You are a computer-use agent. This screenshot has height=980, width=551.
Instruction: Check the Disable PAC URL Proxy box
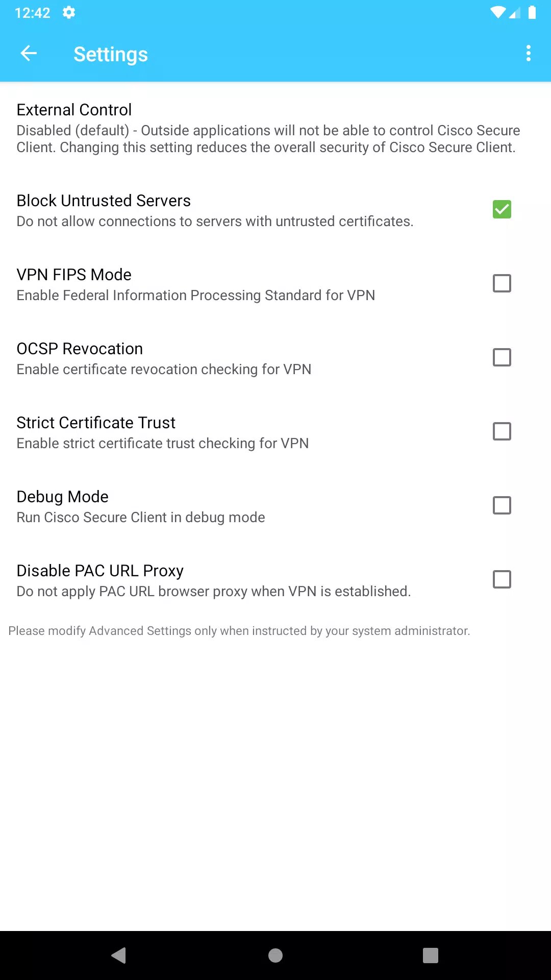click(x=502, y=579)
